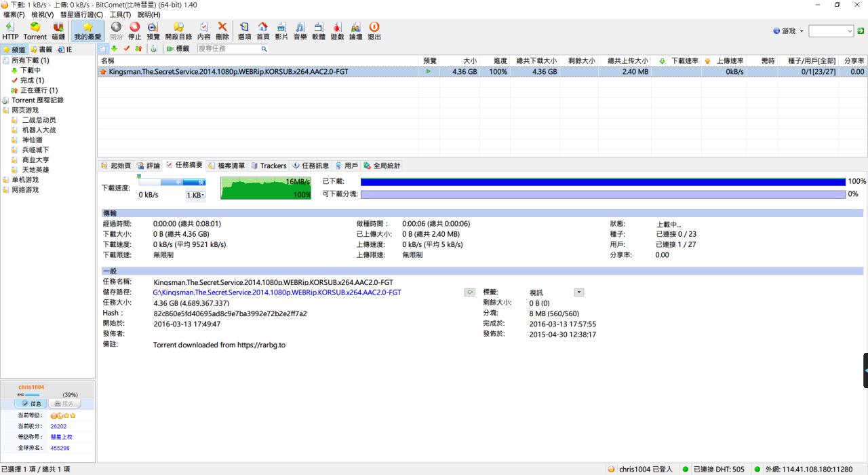Open Torrent 歷程記錄 in sidebar

[33, 100]
